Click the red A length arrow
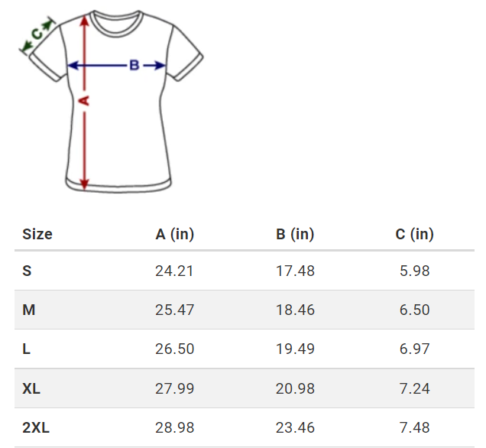This screenshot has height=448, width=486. click(84, 102)
